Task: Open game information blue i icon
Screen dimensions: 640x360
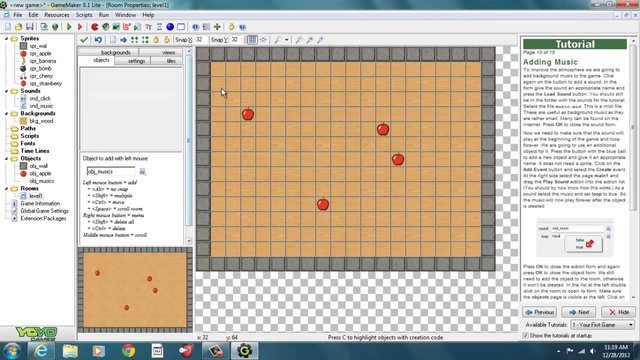Action: (x=196, y=27)
